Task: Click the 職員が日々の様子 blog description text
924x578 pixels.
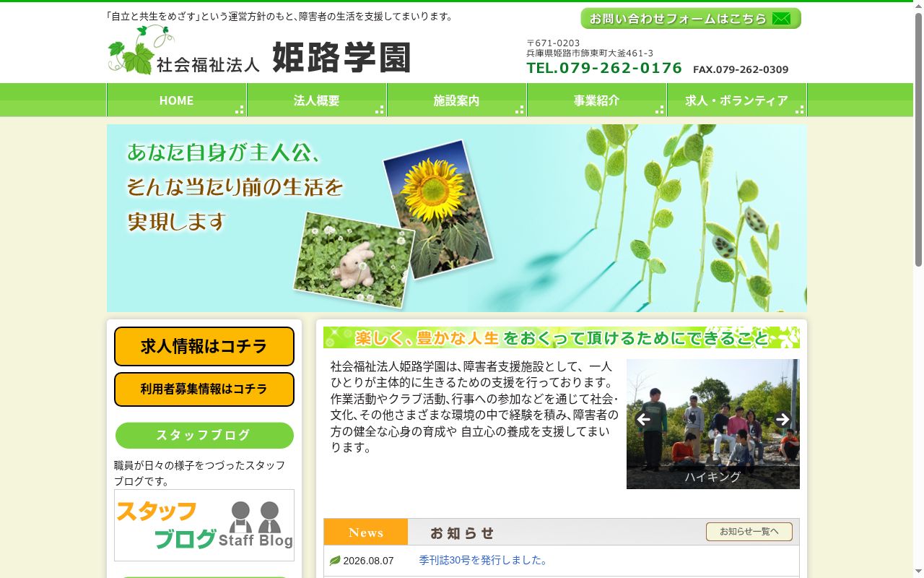Action: pyautogui.click(x=200, y=473)
